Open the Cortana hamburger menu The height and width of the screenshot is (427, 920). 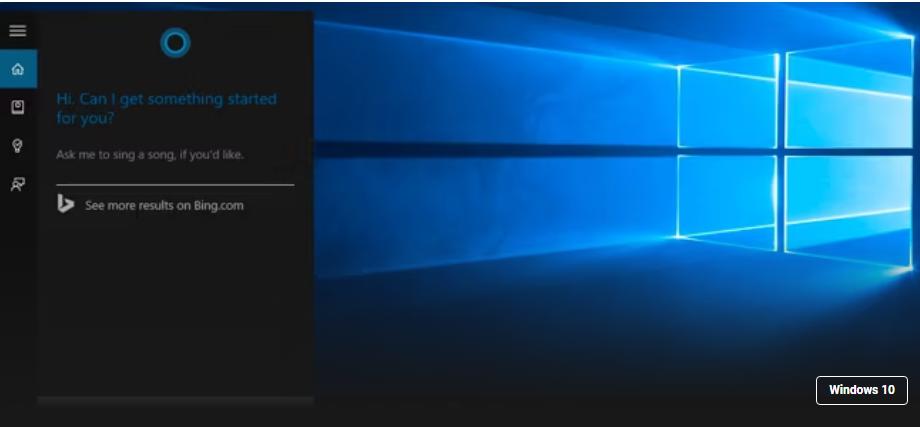click(x=18, y=30)
